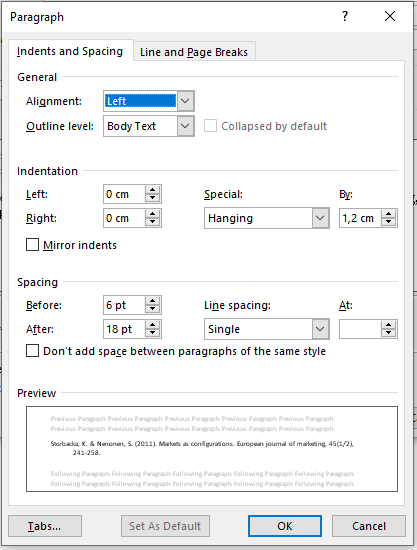Increase Left indentation with up arrow
This screenshot has height=550, width=417.
coord(153,190)
